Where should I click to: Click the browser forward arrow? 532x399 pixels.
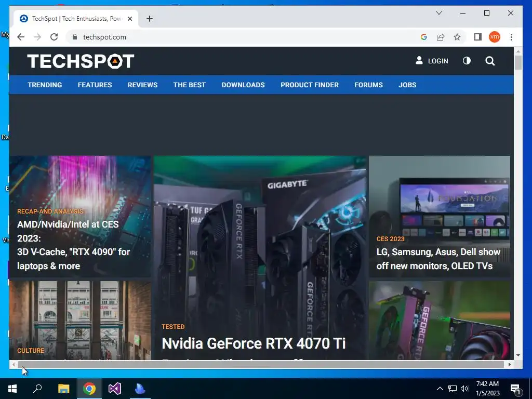click(37, 37)
